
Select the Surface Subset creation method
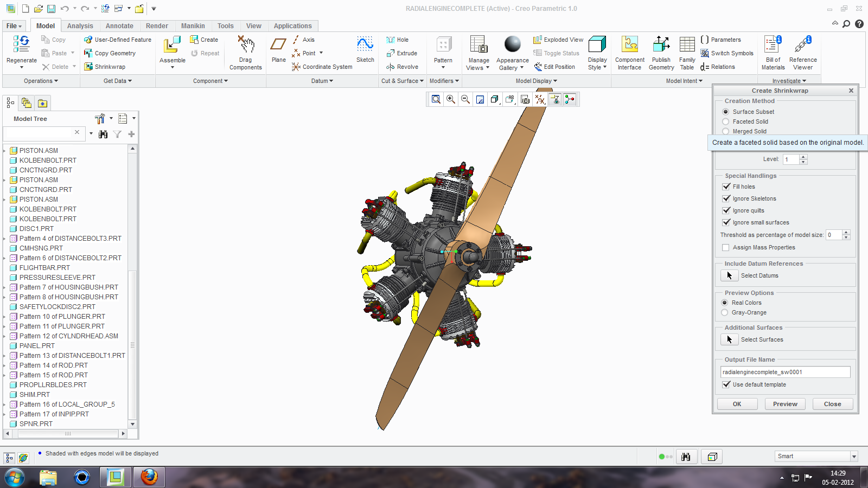pyautogui.click(x=725, y=112)
